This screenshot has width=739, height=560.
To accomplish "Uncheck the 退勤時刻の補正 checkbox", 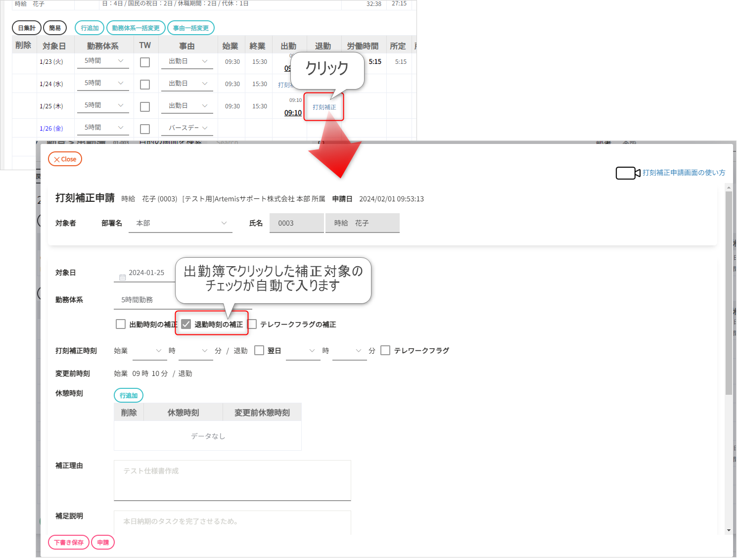I will coord(186,325).
